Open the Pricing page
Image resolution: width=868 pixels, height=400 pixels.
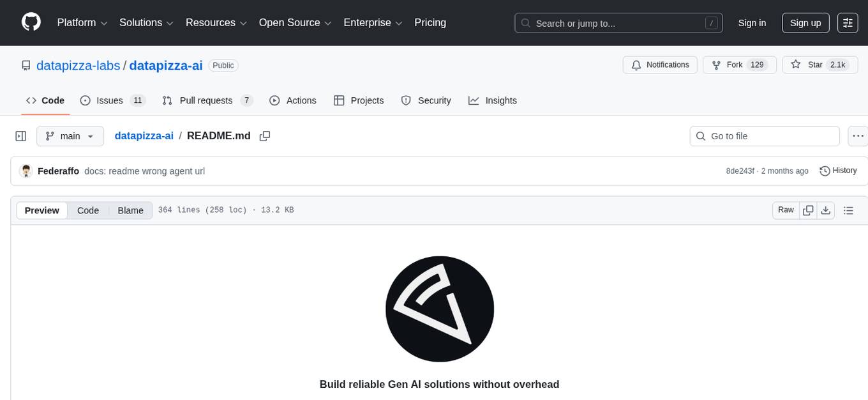pos(430,22)
